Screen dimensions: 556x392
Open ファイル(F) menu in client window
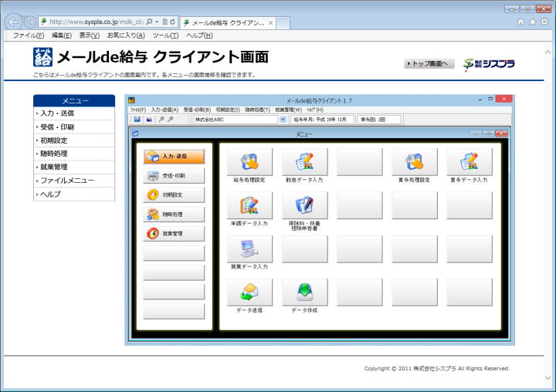point(137,110)
